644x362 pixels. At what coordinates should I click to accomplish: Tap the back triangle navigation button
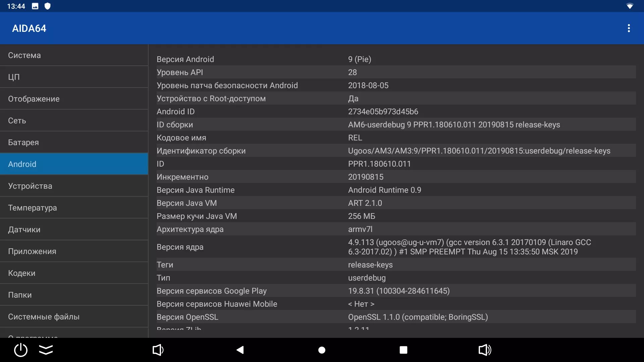(x=240, y=350)
